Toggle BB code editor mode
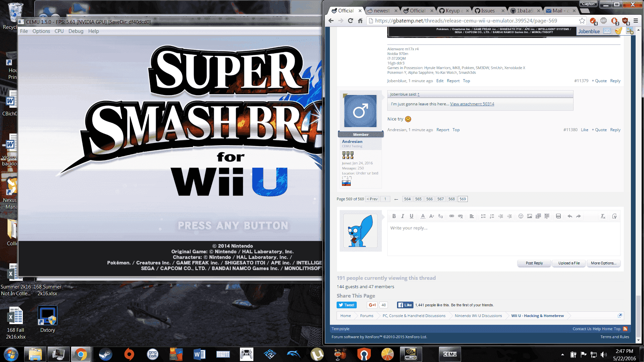 pos(614,216)
